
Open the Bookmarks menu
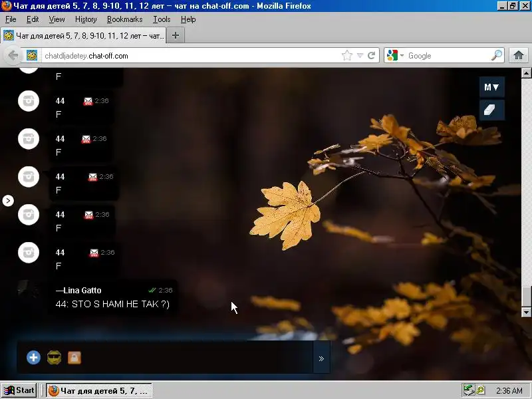125,19
